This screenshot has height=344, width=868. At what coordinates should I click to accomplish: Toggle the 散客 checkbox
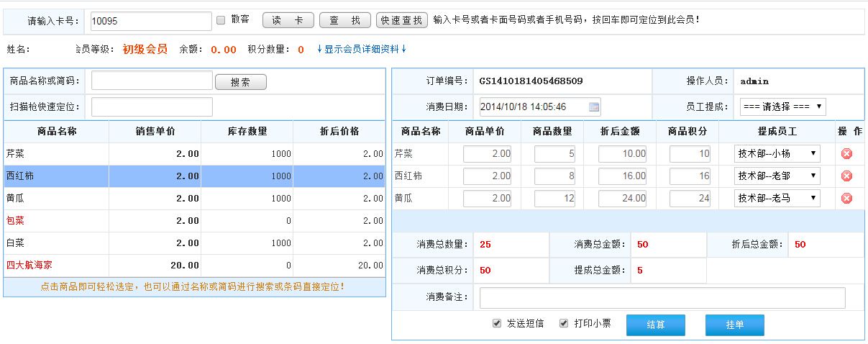pyautogui.click(x=221, y=20)
